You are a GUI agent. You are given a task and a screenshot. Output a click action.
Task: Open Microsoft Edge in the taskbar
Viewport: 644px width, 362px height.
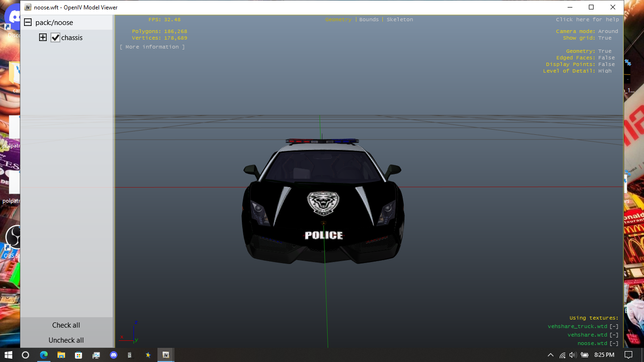44,355
